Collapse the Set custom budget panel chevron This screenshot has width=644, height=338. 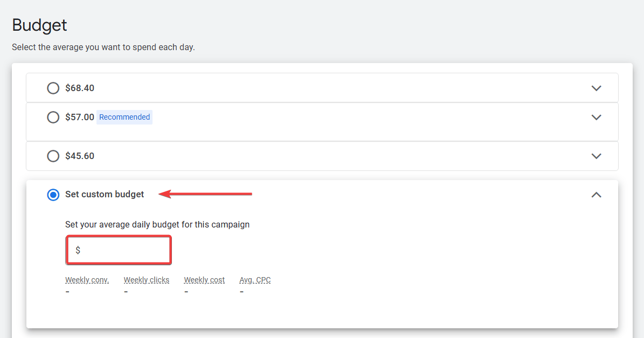(596, 195)
